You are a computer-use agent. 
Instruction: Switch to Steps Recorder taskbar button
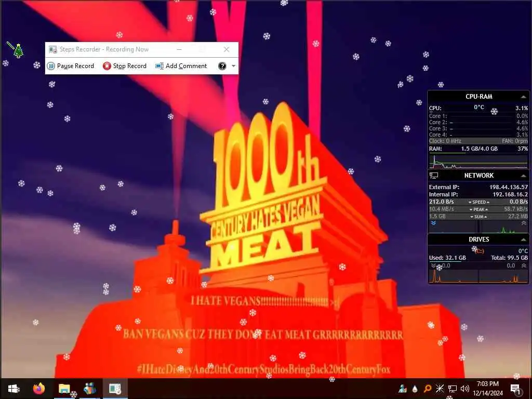pos(115,389)
